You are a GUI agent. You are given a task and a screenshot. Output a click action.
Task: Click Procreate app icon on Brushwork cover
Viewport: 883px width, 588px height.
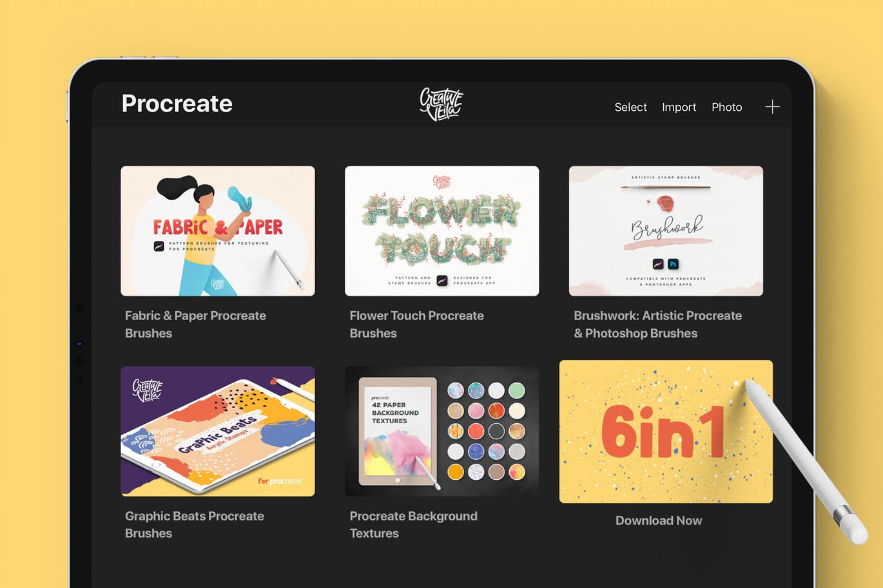[658, 264]
